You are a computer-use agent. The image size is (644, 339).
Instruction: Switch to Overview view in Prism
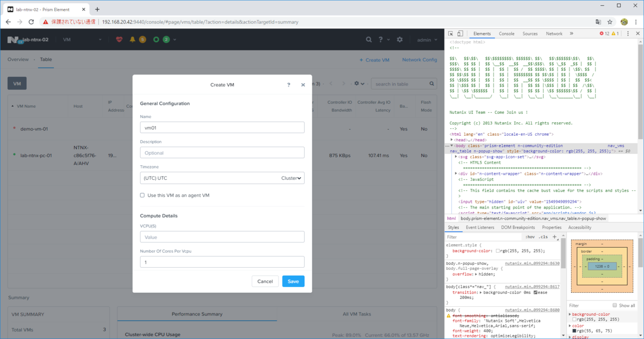18,60
